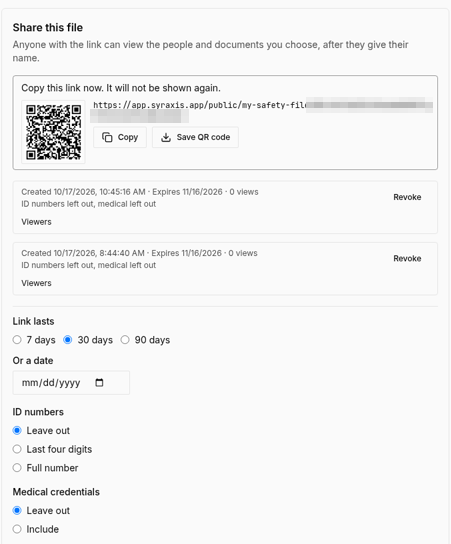Select the 7 days link duration
Screen dimensions: 451x544
[17, 340]
